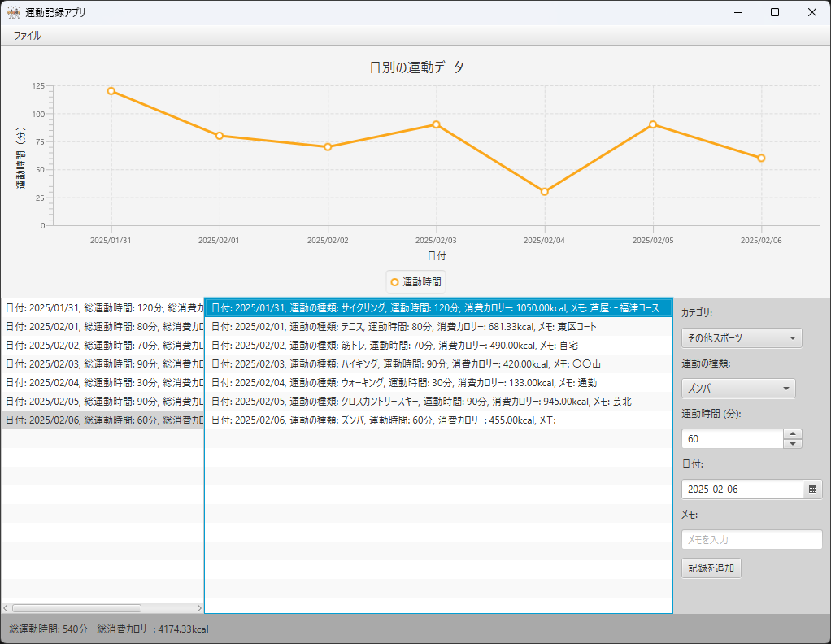Open the ファイル menu
The image size is (831, 644).
point(27,36)
